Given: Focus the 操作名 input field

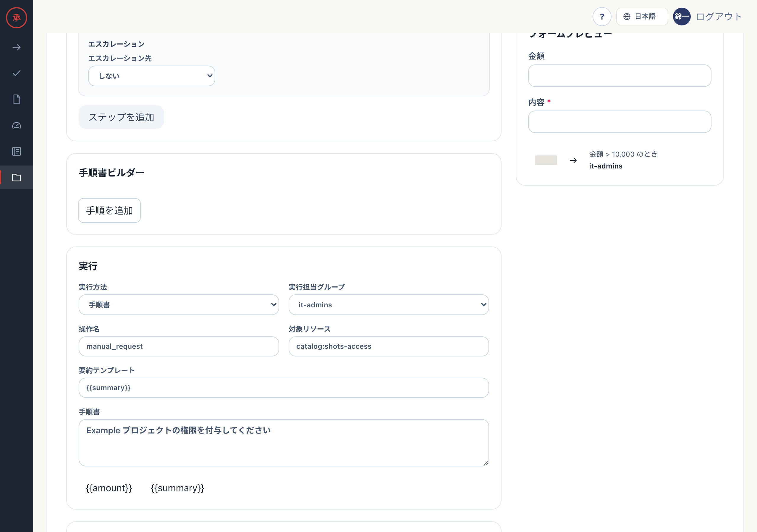Looking at the screenshot, I should click(179, 346).
